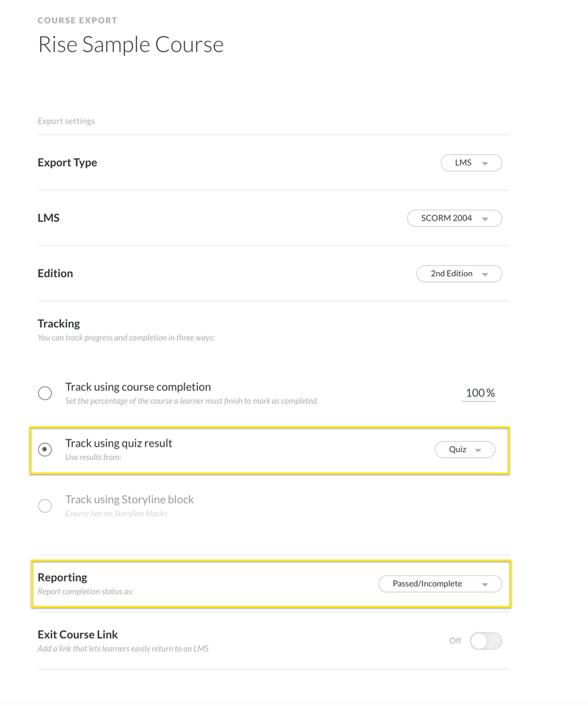Click the Exit Course Link heading
This screenshot has height=706, width=588.
pyautogui.click(x=78, y=634)
